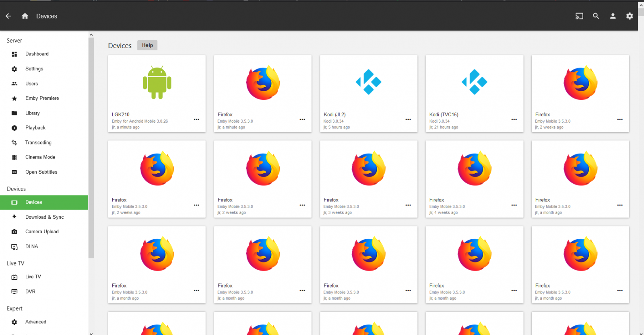Open settings gear in top bar
Image resolution: width=644 pixels, height=335 pixels.
coord(630,16)
